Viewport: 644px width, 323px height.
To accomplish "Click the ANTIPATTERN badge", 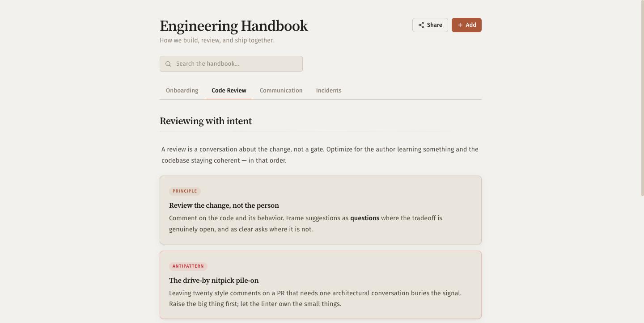I will [x=188, y=266].
